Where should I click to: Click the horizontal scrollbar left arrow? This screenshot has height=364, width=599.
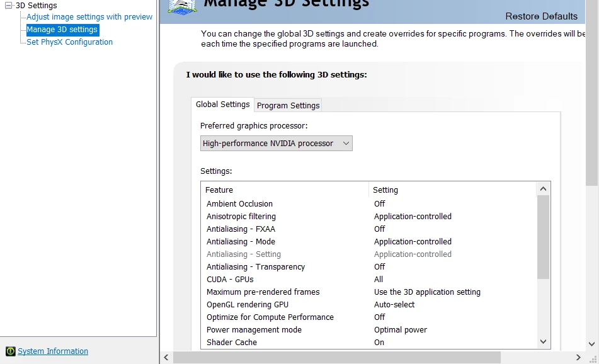pos(166,358)
